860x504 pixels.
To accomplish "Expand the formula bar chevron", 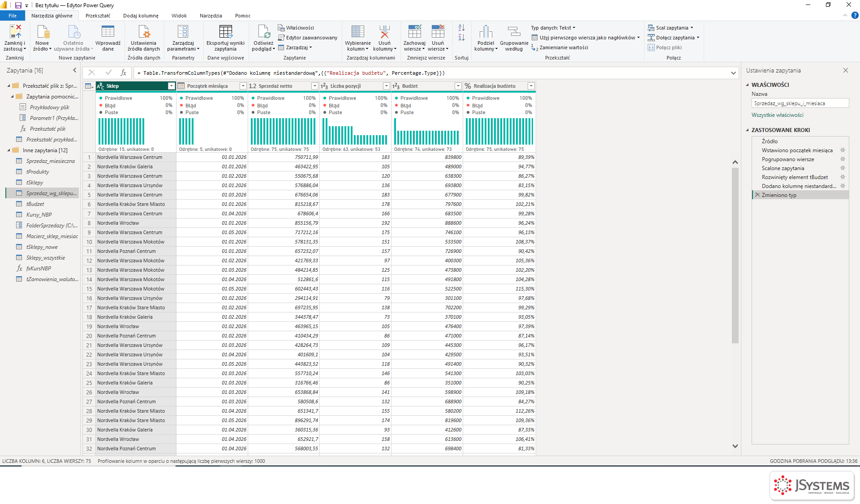I will 733,73.
